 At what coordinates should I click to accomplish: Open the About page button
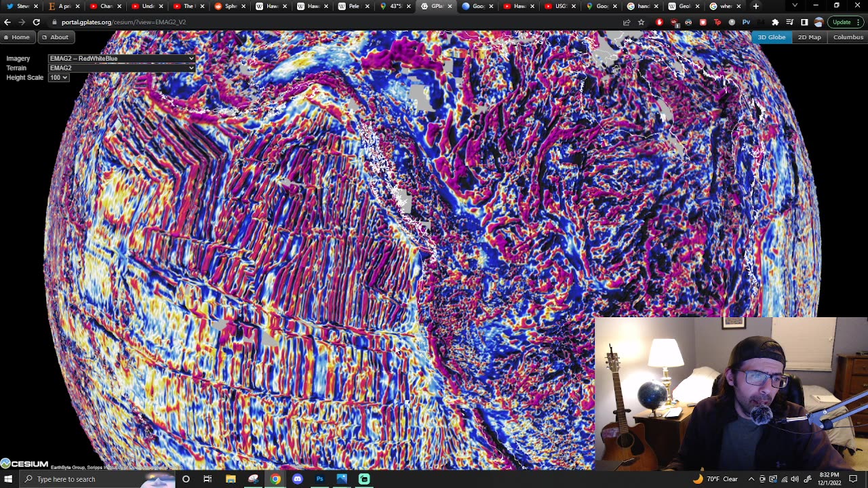(x=55, y=37)
